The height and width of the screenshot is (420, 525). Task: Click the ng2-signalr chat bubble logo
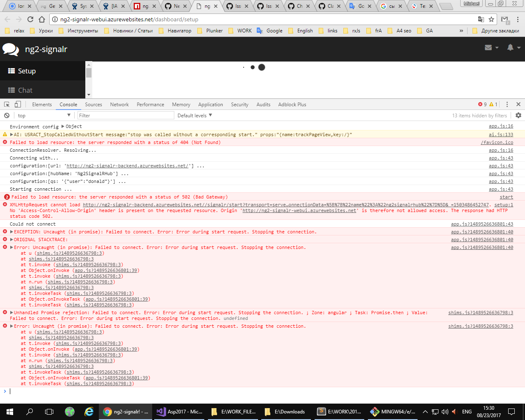coord(10,49)
